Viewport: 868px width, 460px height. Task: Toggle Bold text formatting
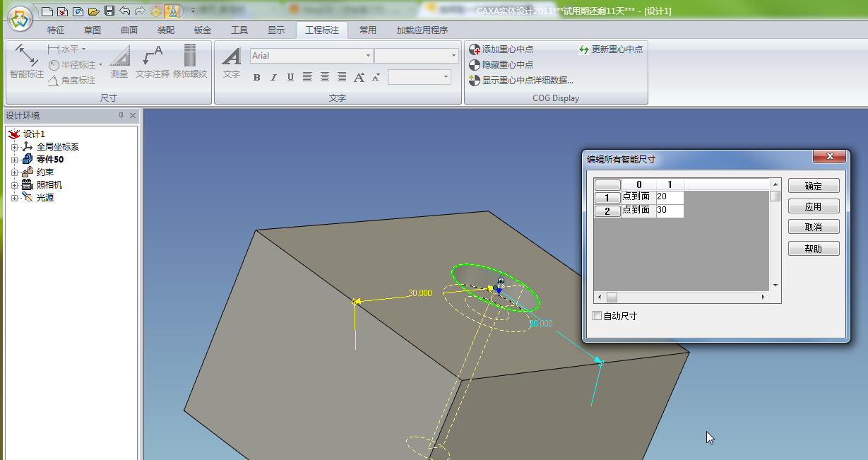(256, 78)
